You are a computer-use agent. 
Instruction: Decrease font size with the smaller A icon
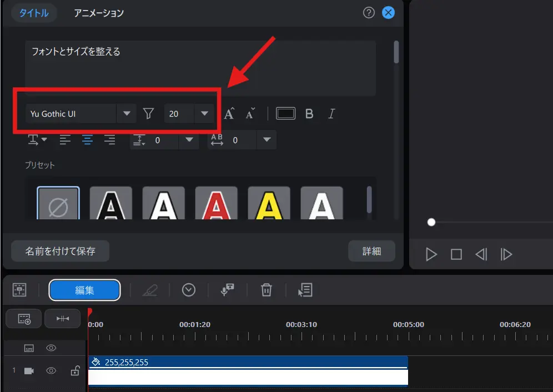(250, 114)
